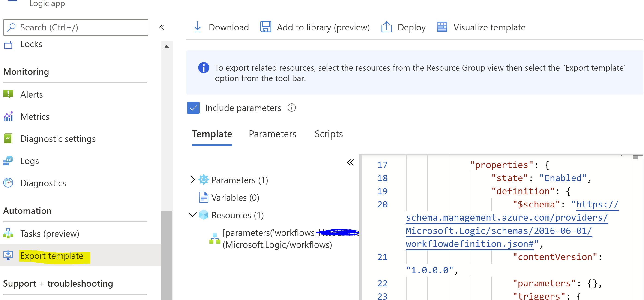
Task: Click the Deploy upload icon
Action: pyautogui.click(x=386, y=27)
